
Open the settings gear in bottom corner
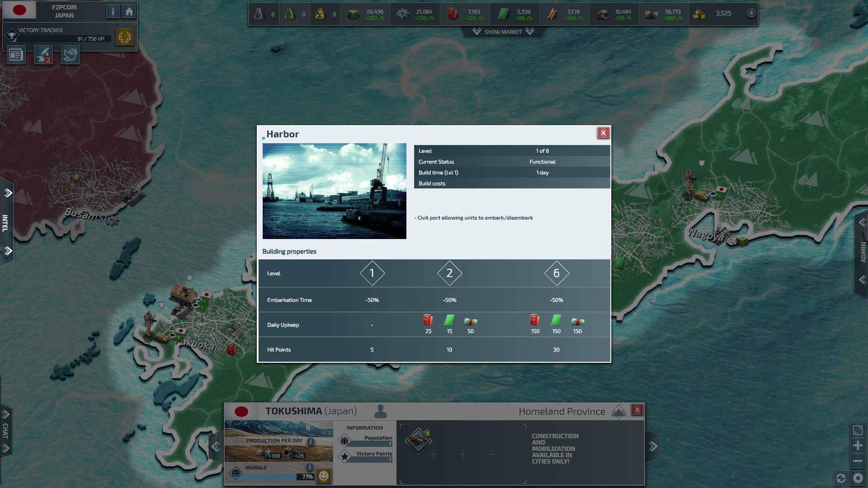pos(858,478)
